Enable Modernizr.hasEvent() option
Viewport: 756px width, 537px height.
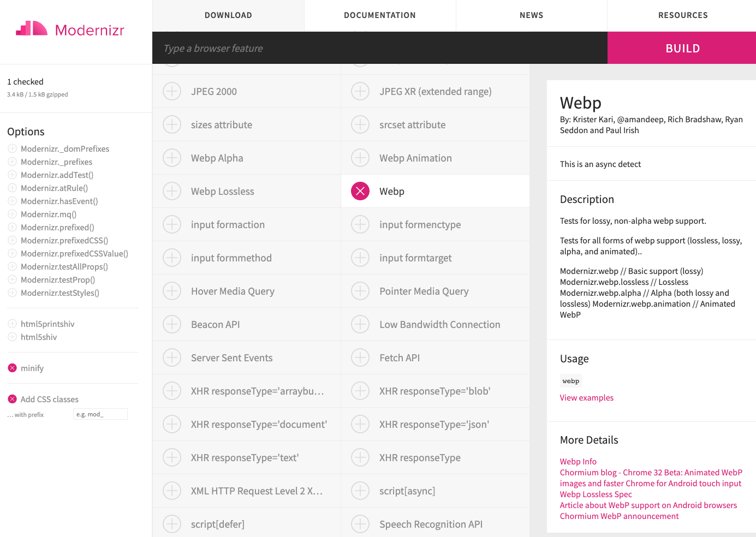pyautogui.click(x=12, y=201)
